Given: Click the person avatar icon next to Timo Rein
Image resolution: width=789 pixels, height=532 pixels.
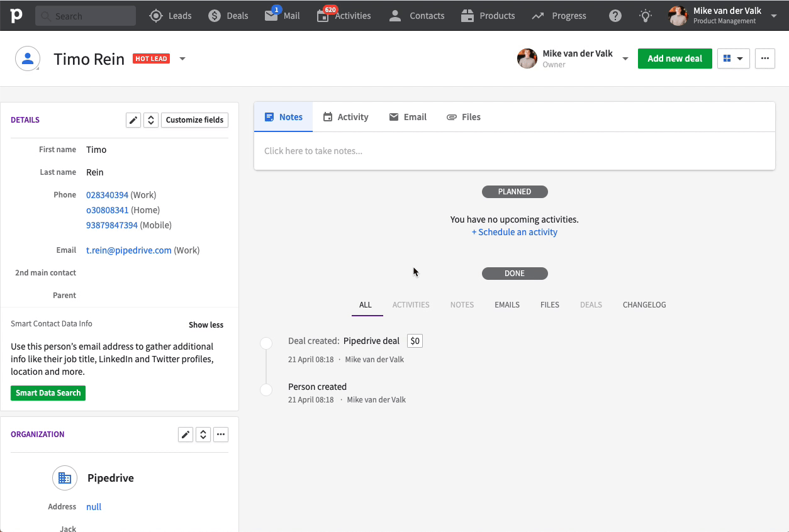Looking at the screenshot, I should tap(28, 59).
